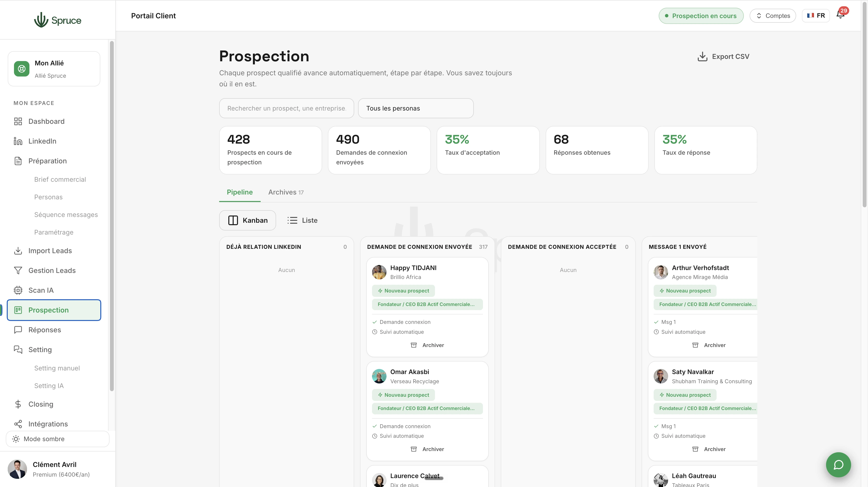Go to Brief commercial
This screenshot has height=487, width=868.
pos(60,179)
